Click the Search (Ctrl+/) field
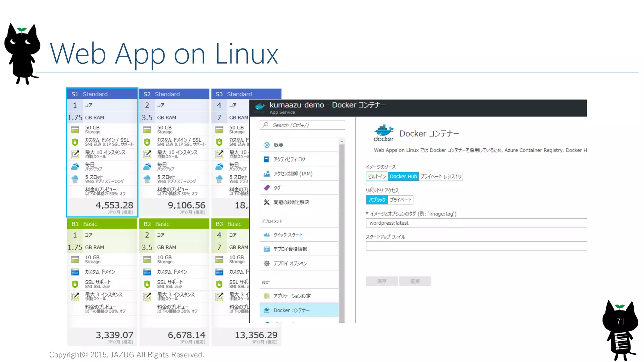The image size is (644, 362). tap(303, 125)
